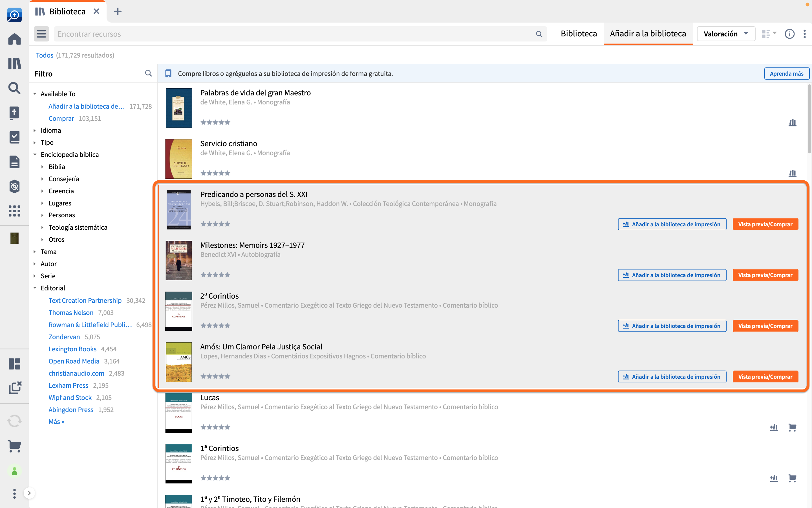Open the top-right vertical three-dot panel menu
812x508 pixels.
pyautogui.click(x=805, y=34)
